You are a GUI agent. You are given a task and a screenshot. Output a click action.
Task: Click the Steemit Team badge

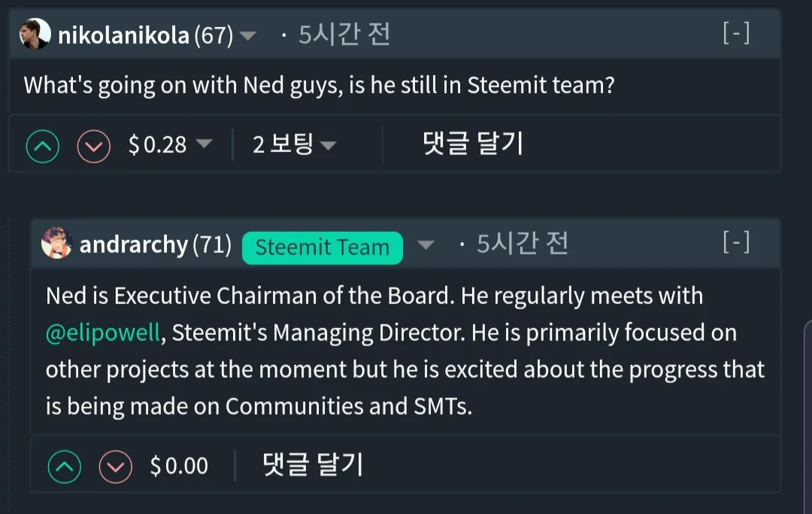[x=322, y=248]
